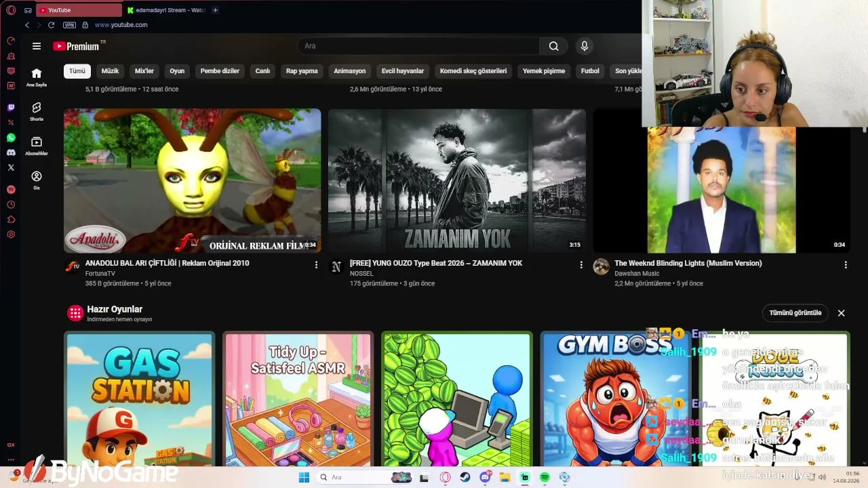Select the Tümü filter chip
Viewport: 868px width, 488px height.
coord(77,71)
